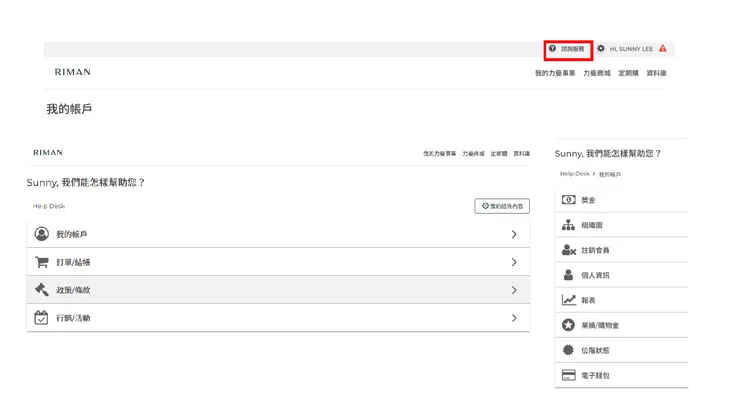
Task: Click the shopping cart icon for 訂單/結帳
Action: point(42,262)
